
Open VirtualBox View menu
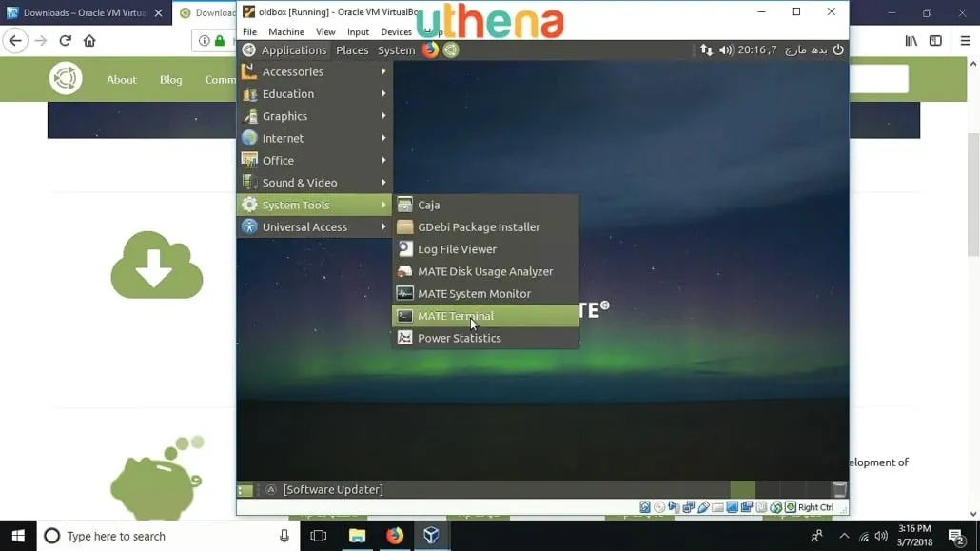pyautogui.click(x=325, y=32)
